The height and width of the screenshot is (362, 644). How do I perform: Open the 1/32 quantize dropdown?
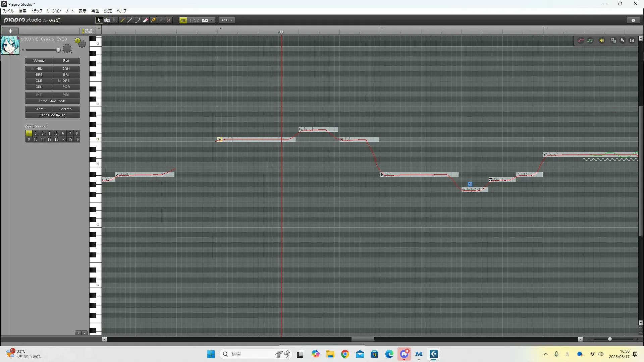tap(212, 20)
